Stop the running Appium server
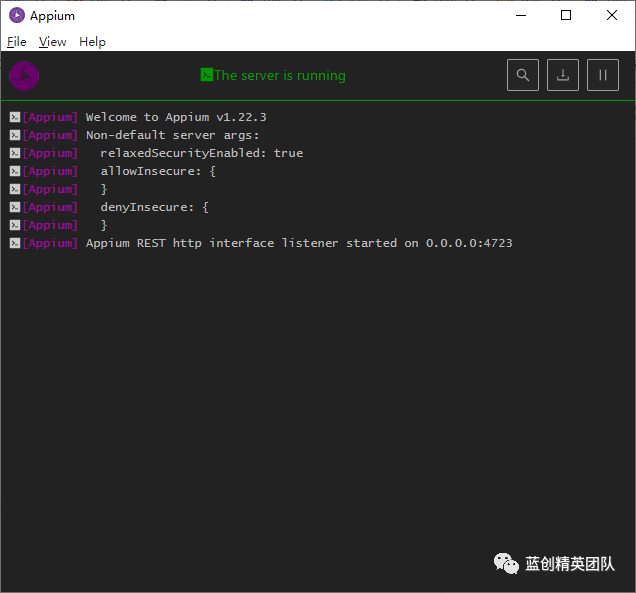This screenshot has height=593, width=636. coord(603,75)
